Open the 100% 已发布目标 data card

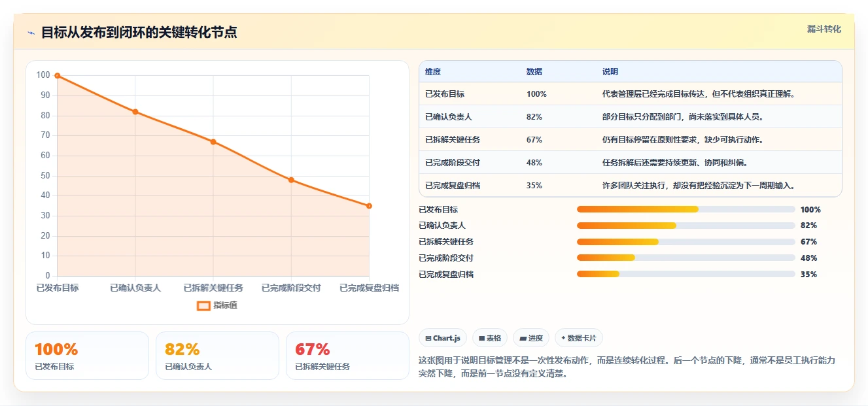coord(87,356)
